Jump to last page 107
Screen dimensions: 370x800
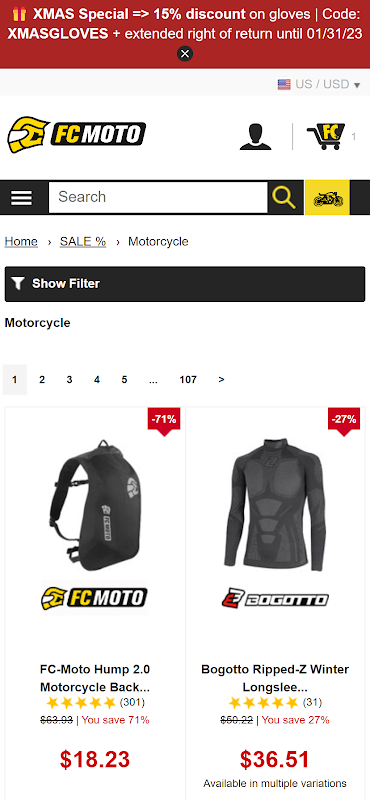188,380
